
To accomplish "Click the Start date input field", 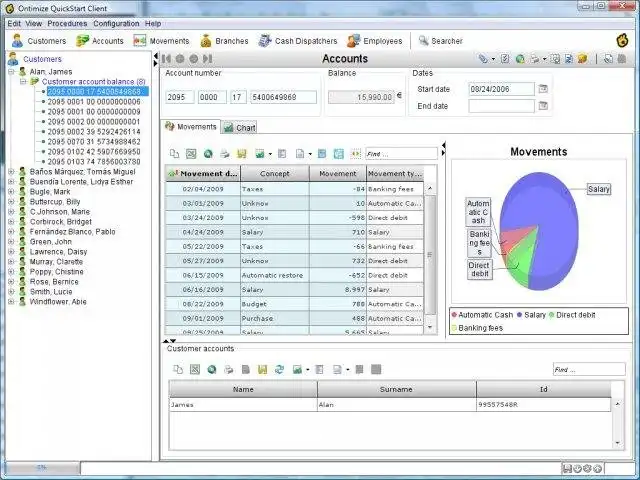I will [x=501, y=89].
